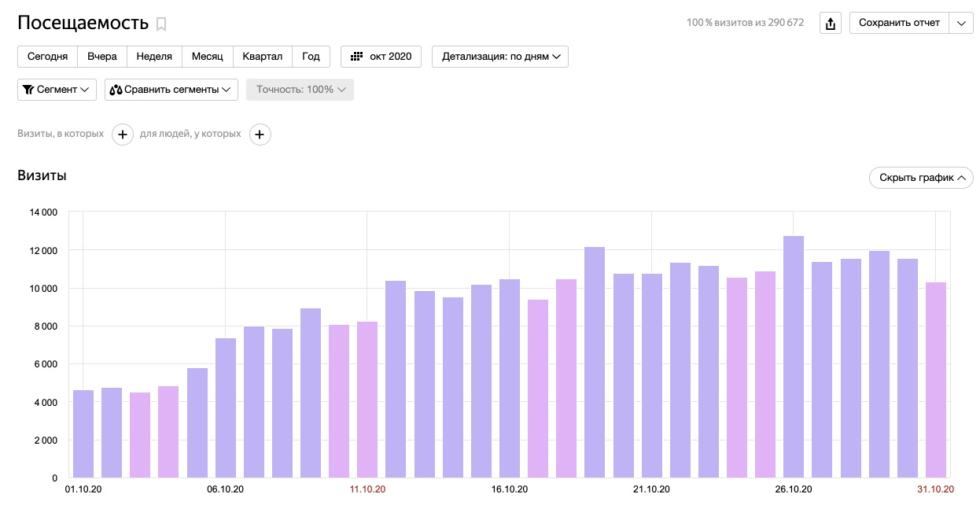Screen dimensions: 980x505
Task: Click the bar for 06.10.20
Action: point(226,408)
